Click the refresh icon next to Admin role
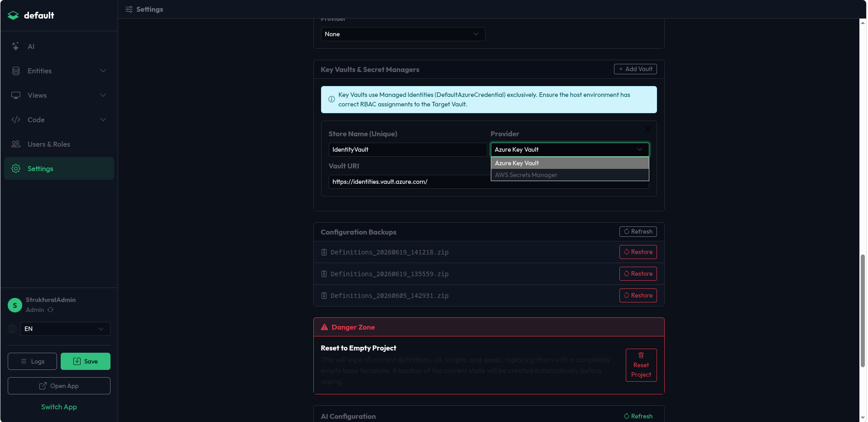This screenshot has width=868, height=422. point(51,310)
